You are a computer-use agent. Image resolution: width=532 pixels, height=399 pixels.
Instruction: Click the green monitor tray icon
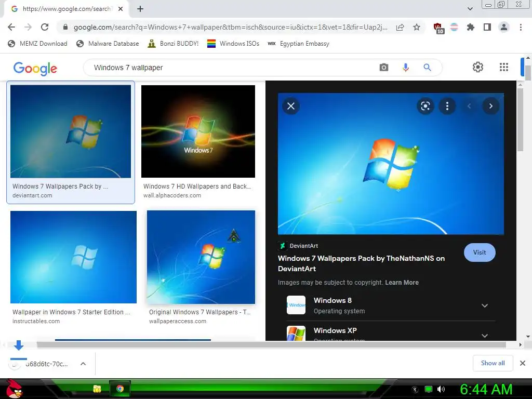pos(429,389)
